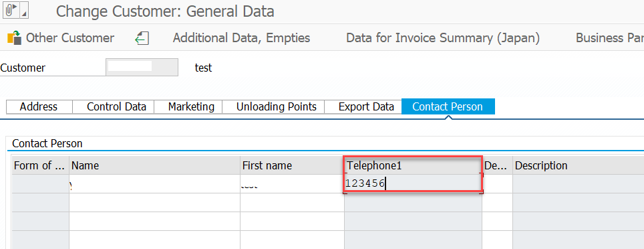This screenshot has height=249, width=644.
Task: Open Additional Data, Empties
Action: (x=241, y=38)
